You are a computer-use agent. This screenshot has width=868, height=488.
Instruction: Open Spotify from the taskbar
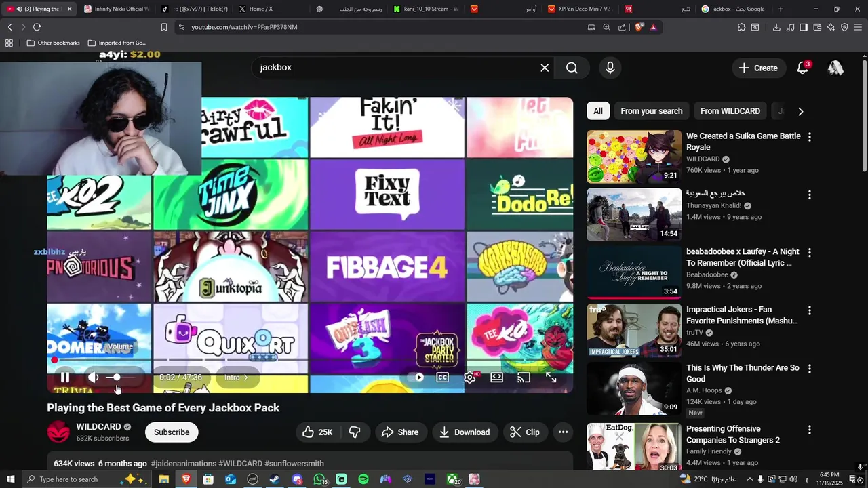(x=363, y=479)
